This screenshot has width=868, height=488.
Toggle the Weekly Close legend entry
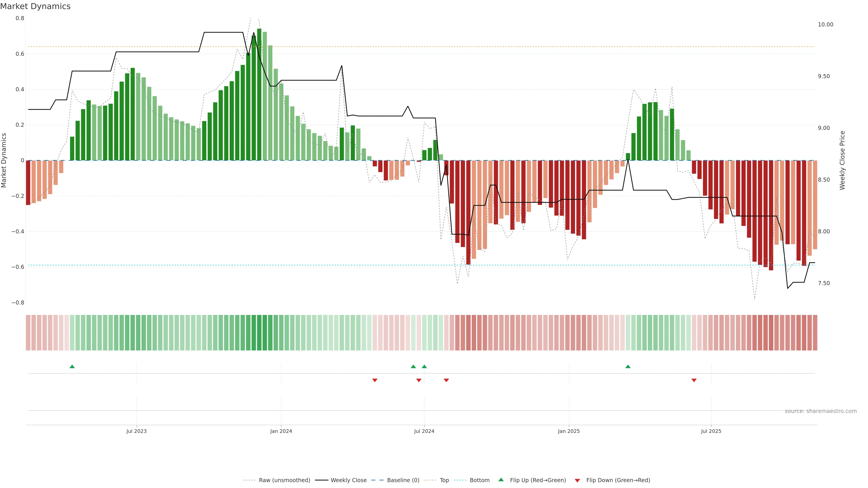coord(348,480)
